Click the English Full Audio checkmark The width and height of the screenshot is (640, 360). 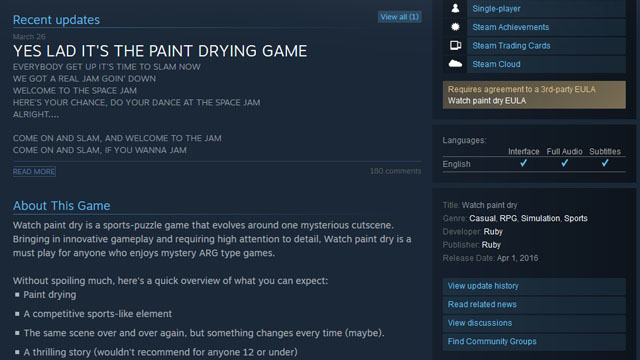(x=564, y=163)
